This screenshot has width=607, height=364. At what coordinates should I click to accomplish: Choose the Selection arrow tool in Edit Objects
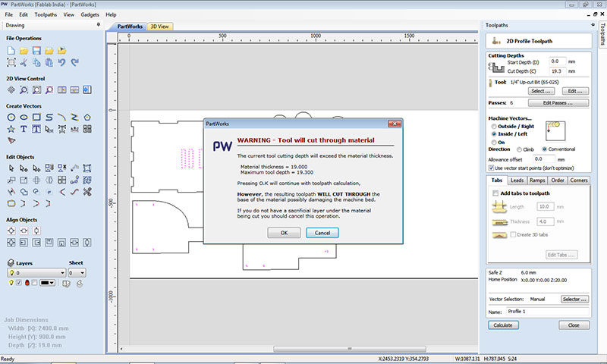click(x=11, y=168)
